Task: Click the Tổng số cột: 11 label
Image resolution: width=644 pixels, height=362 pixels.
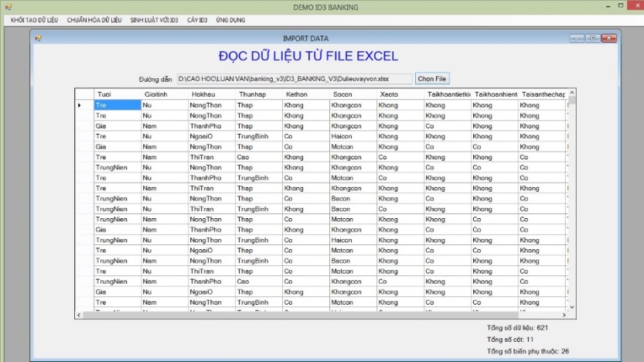Action: 510,340
